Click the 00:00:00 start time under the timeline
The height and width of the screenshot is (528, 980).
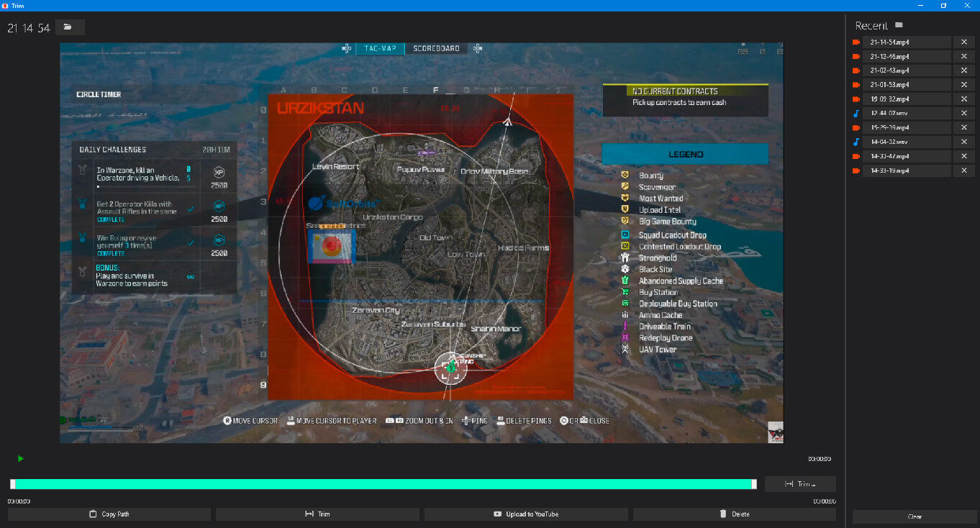[19, 501]
